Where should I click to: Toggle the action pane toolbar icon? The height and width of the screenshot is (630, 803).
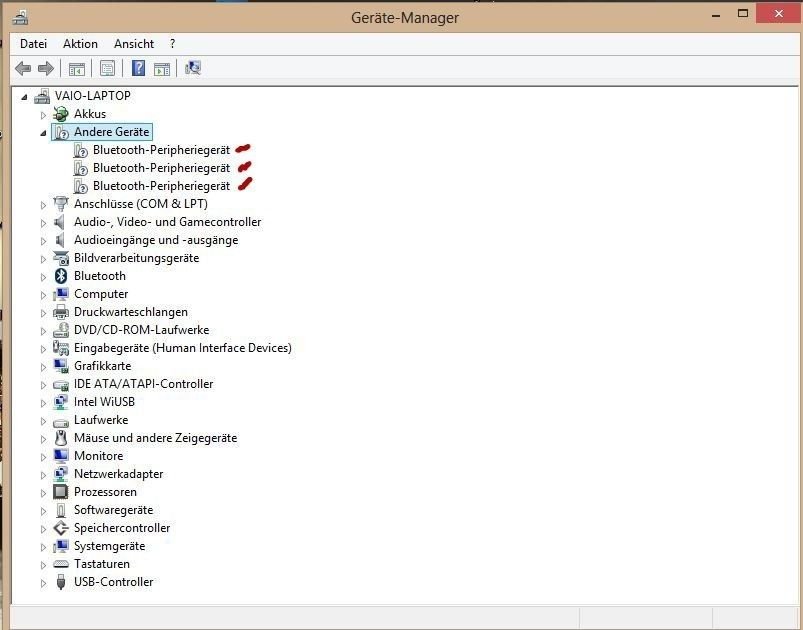[x=162, y=68]
